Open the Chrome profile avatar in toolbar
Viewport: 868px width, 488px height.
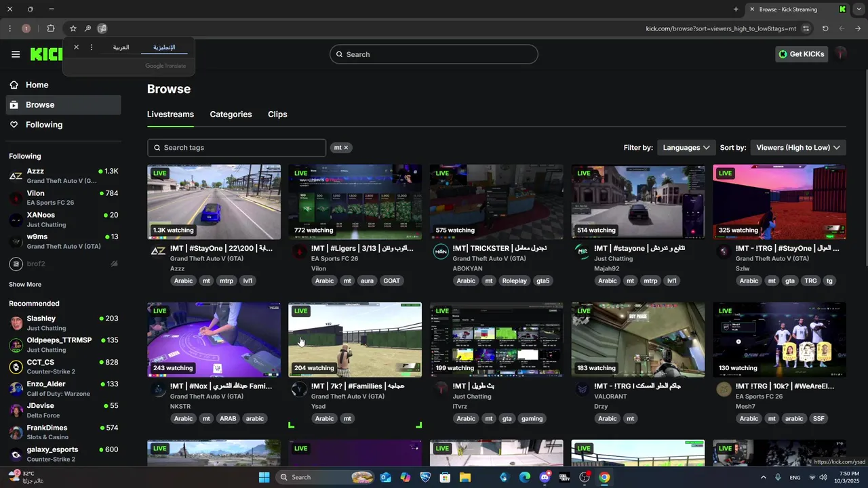(x=26, y=28)
